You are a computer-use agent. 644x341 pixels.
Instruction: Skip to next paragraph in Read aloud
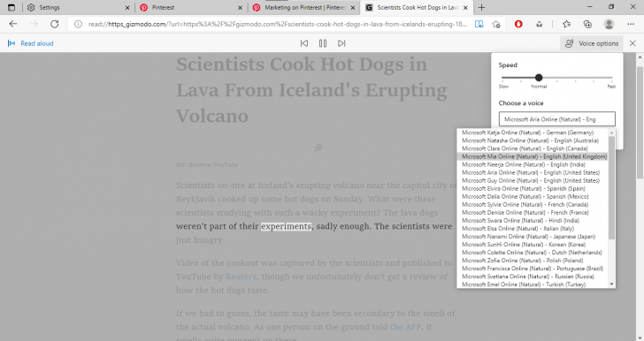[x=341, y=43]
